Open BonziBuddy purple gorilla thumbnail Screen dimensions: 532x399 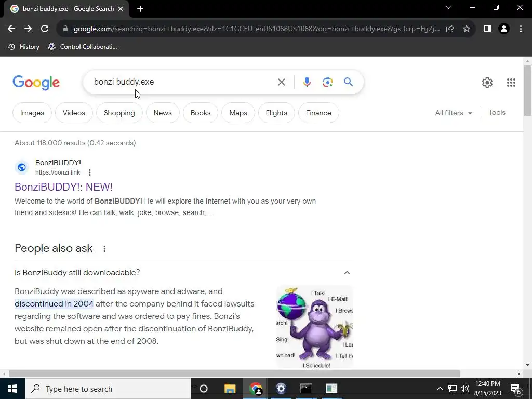coord(315,327)
